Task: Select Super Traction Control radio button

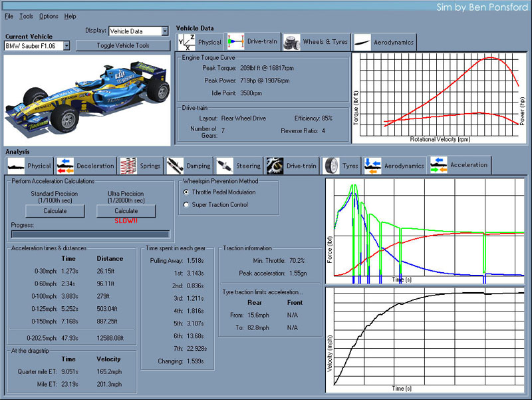Action: pyautogui.click(x=186, y=205)
